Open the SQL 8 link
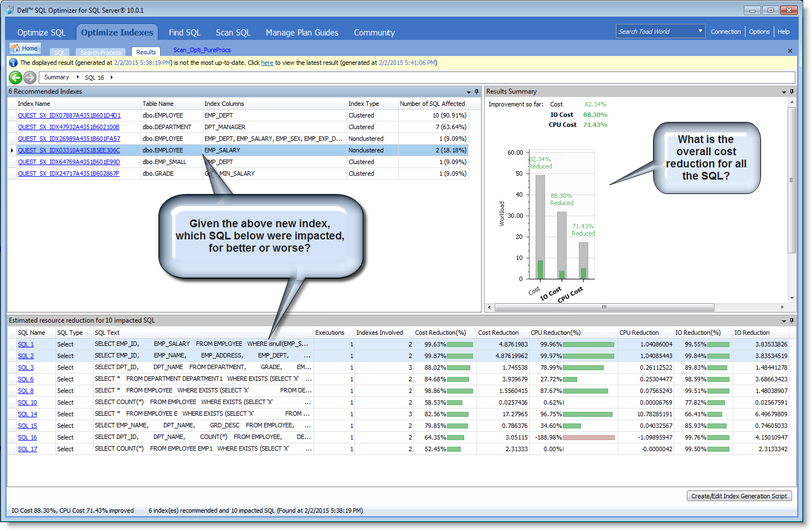812x531 pixels. click(x=25, y=391)
